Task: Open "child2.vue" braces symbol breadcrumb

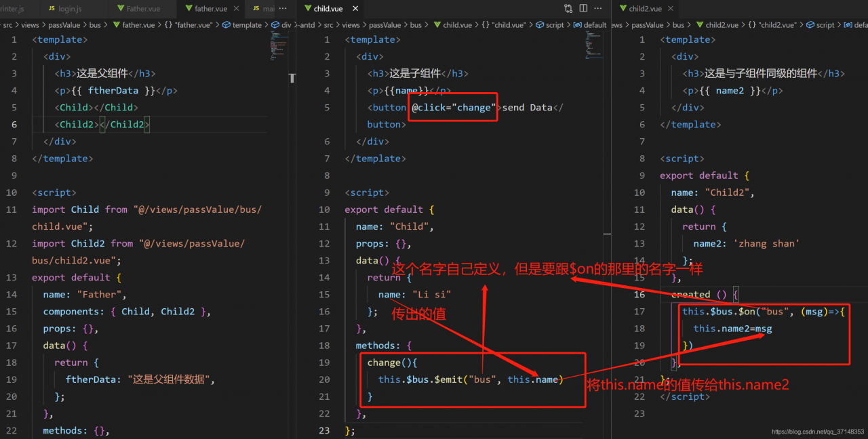Action: [x=772, y=25]
